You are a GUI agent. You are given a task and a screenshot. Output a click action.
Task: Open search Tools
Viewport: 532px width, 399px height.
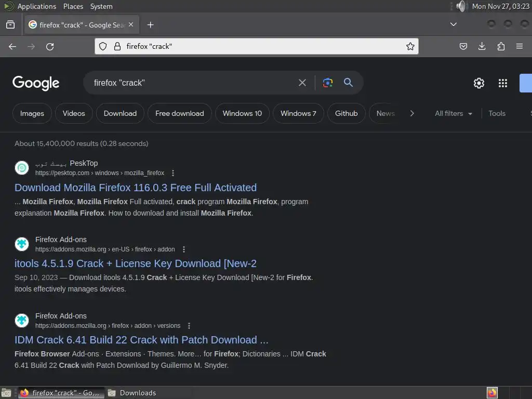[x=497, y=113]
